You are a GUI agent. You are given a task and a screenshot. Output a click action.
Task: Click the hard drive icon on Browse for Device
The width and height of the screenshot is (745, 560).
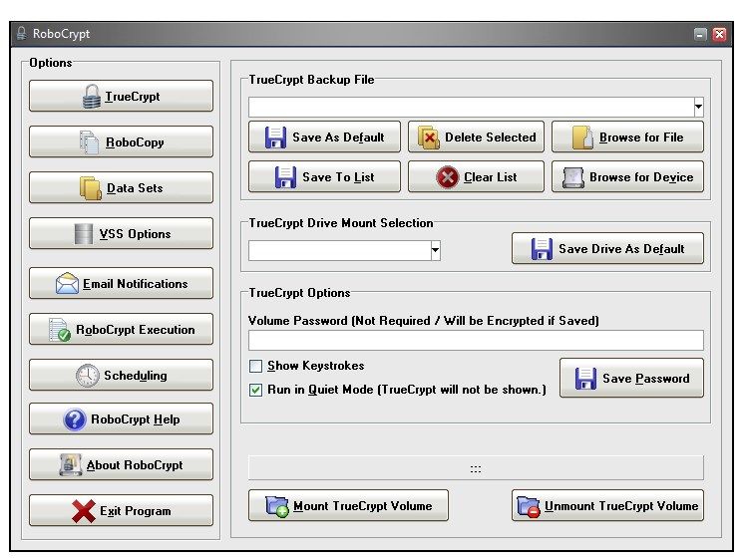coord(573,178)
